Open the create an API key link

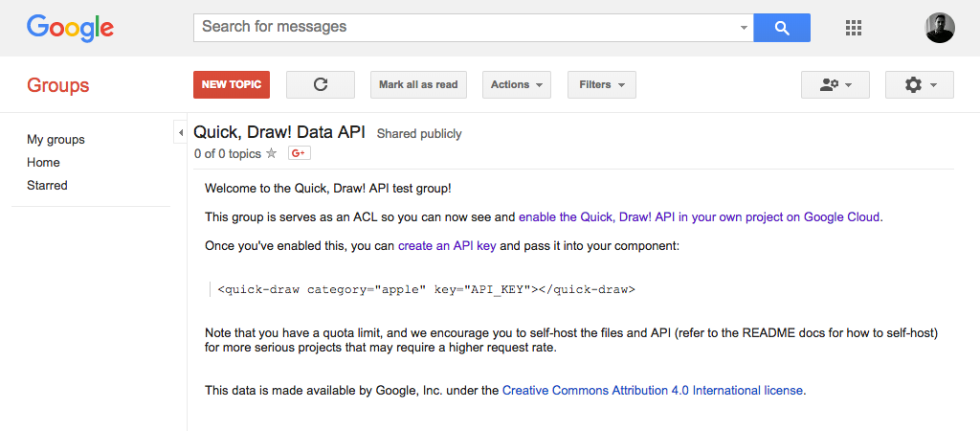pos(447,246)
